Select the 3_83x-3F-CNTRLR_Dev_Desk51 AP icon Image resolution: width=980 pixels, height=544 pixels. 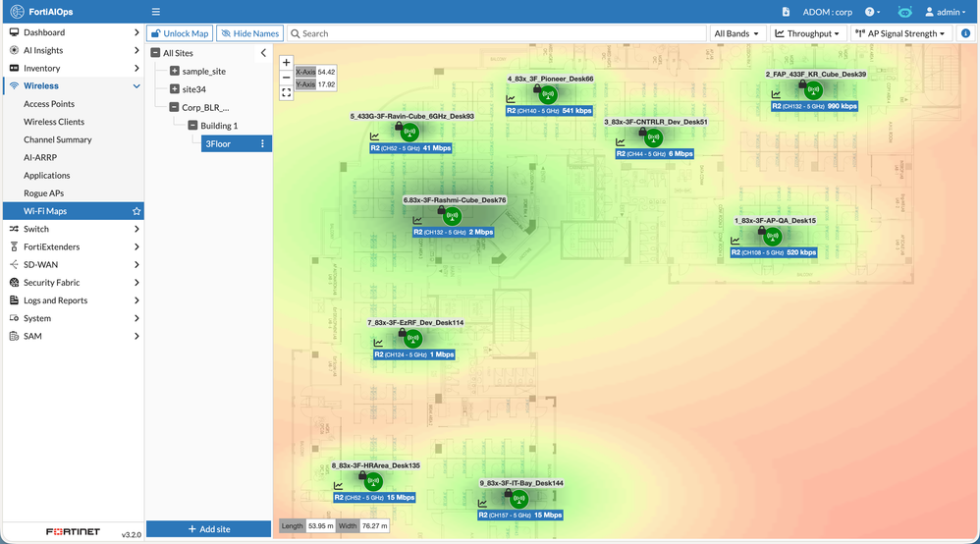pos(654,137)
